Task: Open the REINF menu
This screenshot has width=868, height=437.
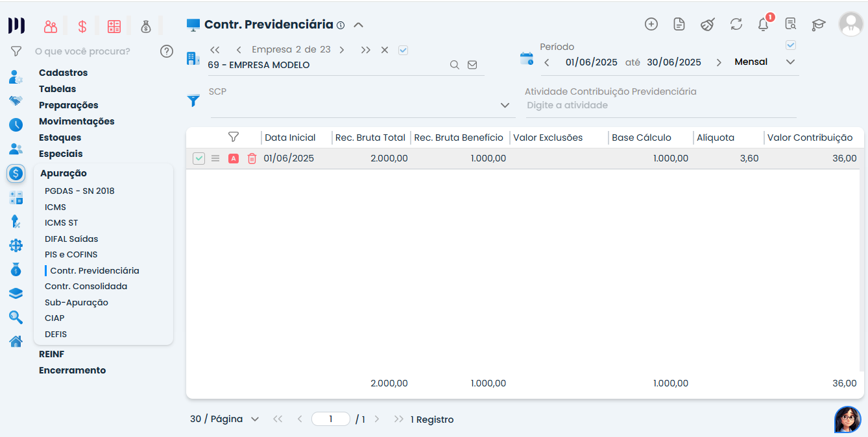Action: tap(51, 354)
